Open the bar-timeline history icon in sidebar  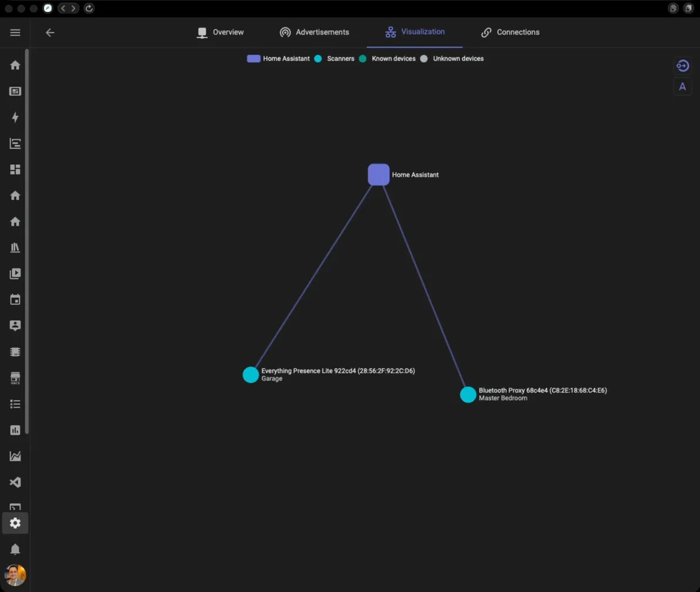coord(15,143)
